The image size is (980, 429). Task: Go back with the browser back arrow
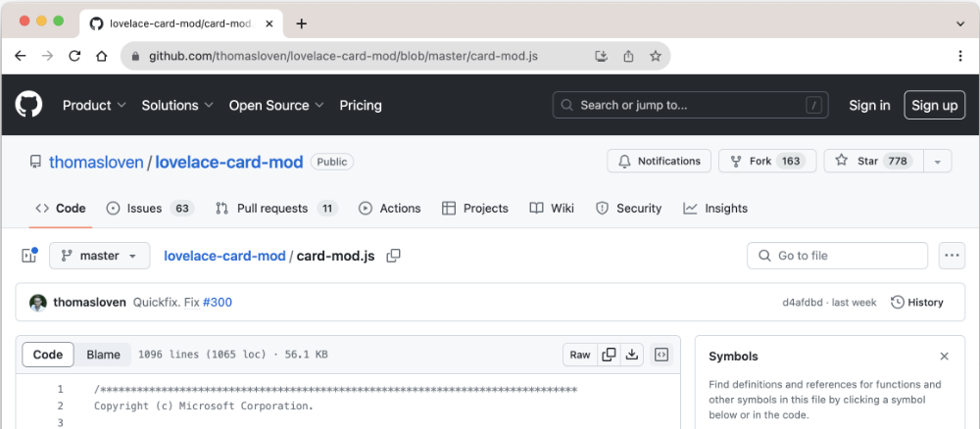click(20, 56)
